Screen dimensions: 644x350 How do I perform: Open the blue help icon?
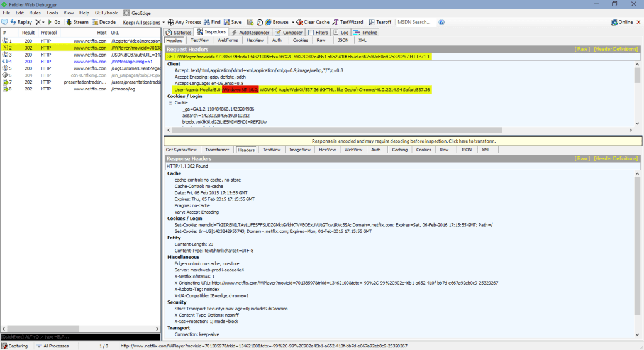441,22
